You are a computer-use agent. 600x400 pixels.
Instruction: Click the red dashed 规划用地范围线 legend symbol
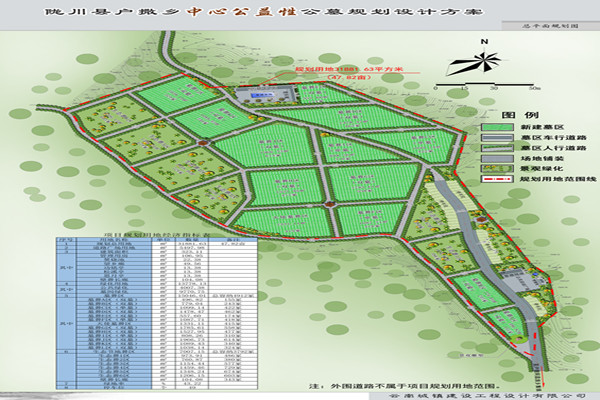(x=497, y=179)
